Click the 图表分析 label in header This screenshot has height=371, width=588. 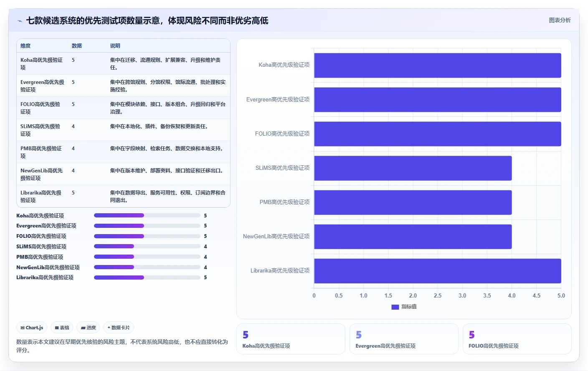coord(560,20)
